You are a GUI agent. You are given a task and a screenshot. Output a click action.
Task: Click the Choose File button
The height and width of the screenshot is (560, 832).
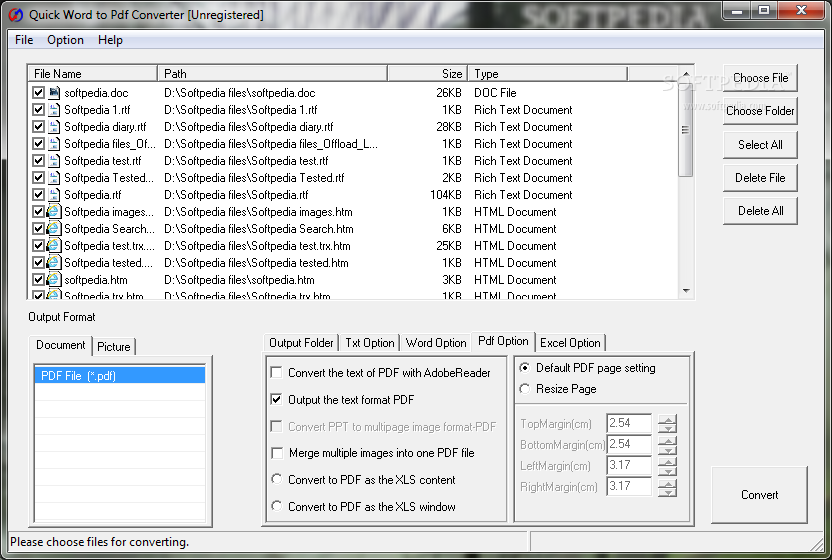coord(760,78)
